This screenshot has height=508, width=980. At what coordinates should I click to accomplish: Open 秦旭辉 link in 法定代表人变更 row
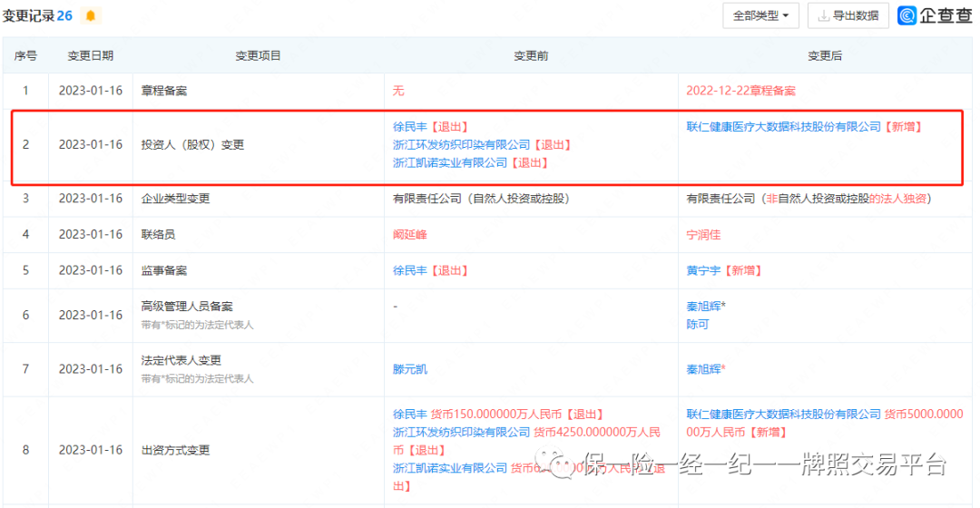pos(704,369)
